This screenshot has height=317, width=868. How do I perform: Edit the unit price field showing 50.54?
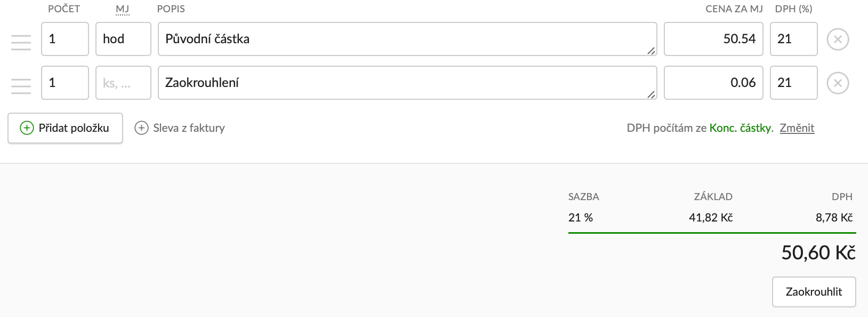[x=713, y=39]
